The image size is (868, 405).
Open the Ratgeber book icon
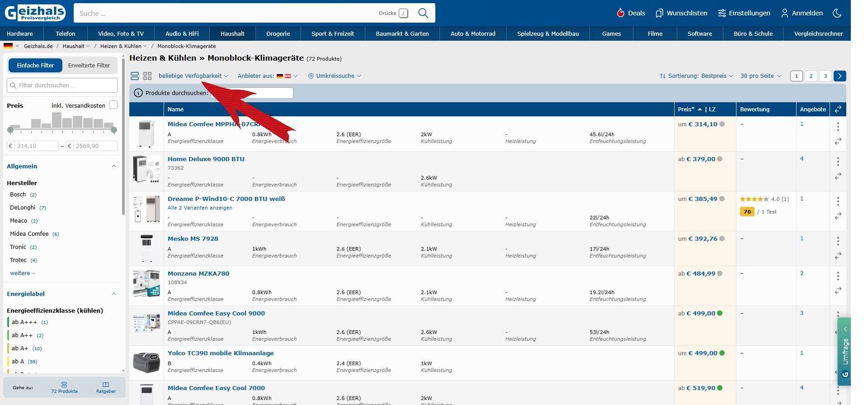pos(106,385)
